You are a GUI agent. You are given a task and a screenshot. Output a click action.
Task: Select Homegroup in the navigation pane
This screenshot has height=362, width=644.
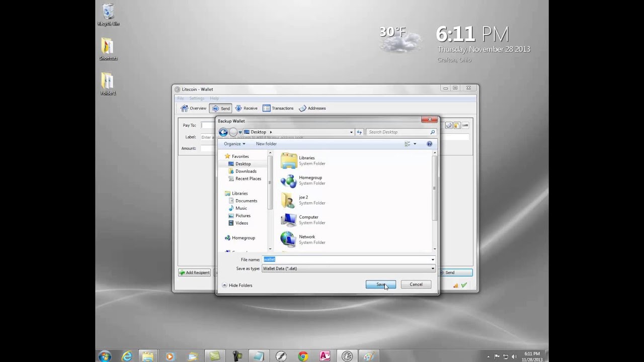point(239,238)
